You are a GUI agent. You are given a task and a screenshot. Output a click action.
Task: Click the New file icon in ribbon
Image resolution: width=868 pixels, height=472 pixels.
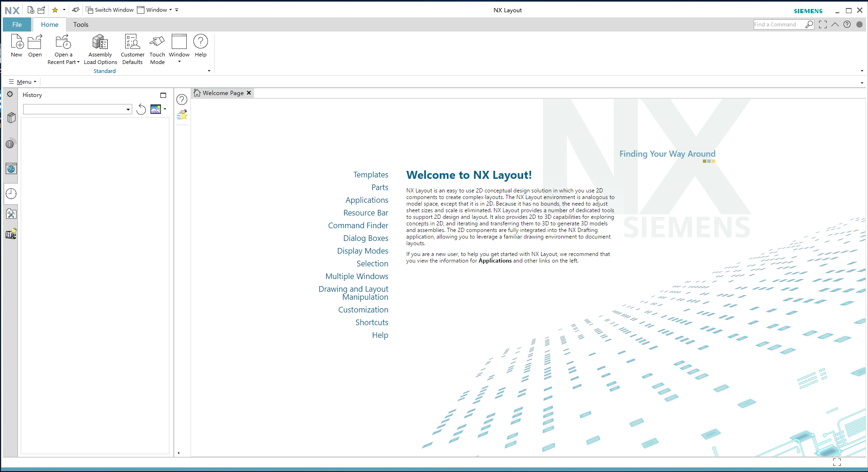[16, 46]
